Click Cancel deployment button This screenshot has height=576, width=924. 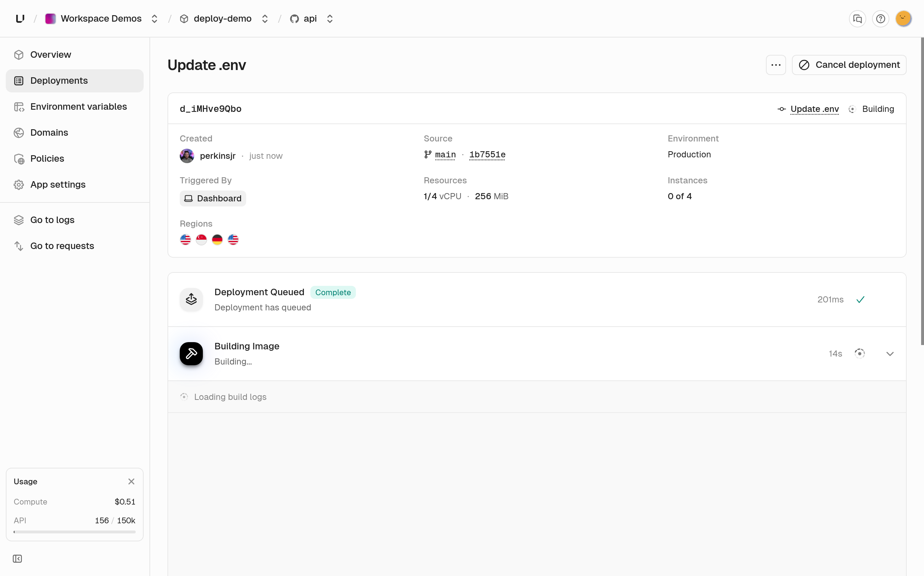pos(849,65)
